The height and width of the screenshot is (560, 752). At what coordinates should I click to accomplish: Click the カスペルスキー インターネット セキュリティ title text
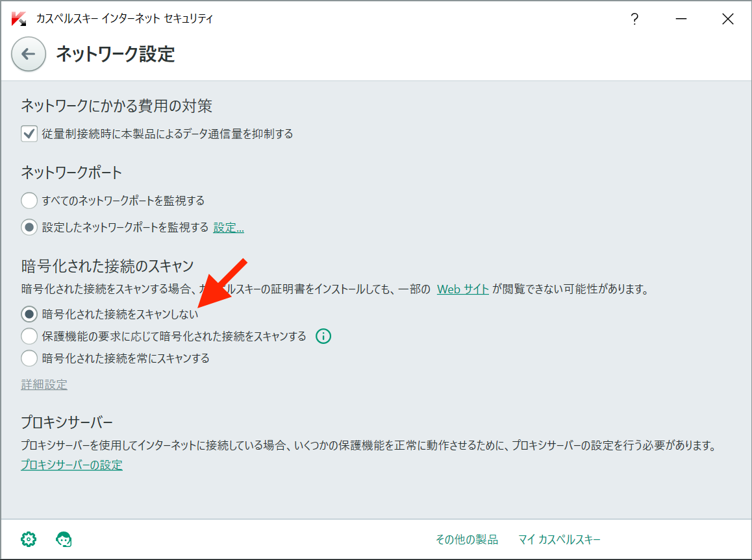[125, 19]
